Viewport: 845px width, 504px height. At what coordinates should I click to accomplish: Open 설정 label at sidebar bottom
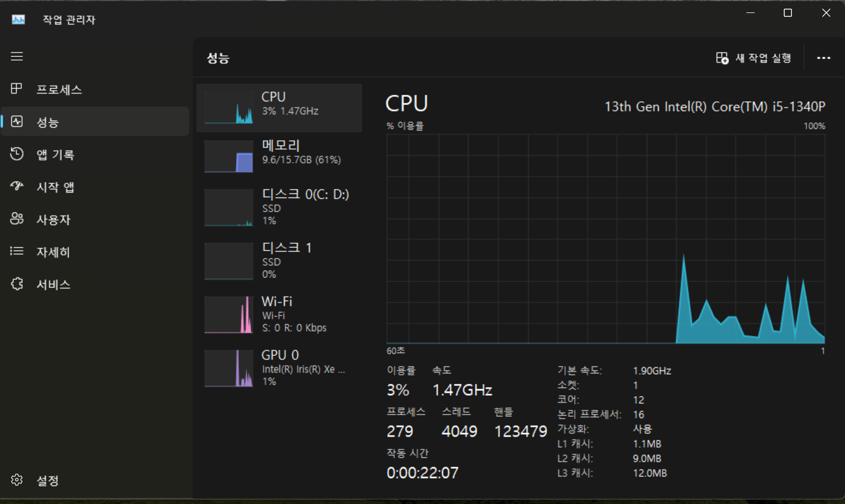point(48,480)
